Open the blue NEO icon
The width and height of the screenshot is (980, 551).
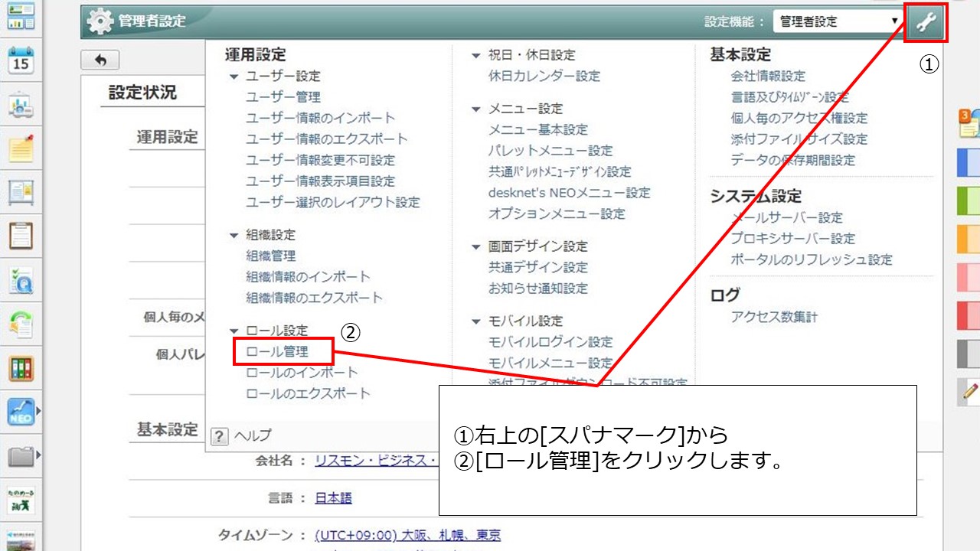pos(21,412)
